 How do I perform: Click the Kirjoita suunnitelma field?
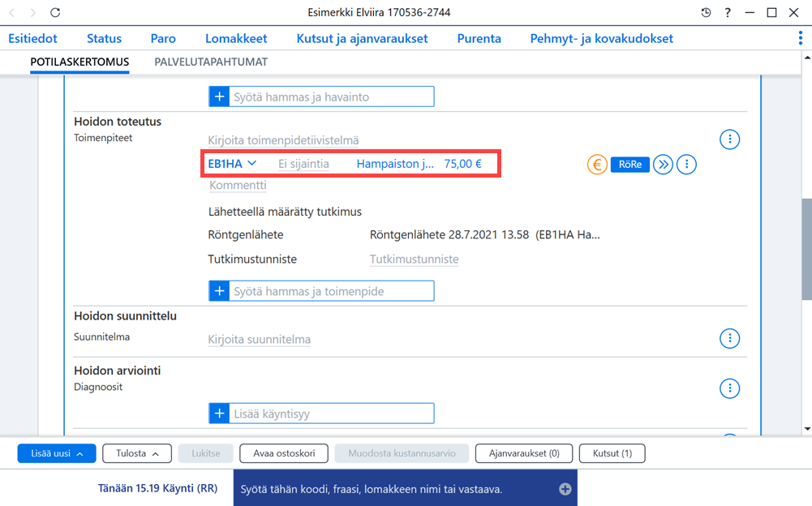coord(260,339)
